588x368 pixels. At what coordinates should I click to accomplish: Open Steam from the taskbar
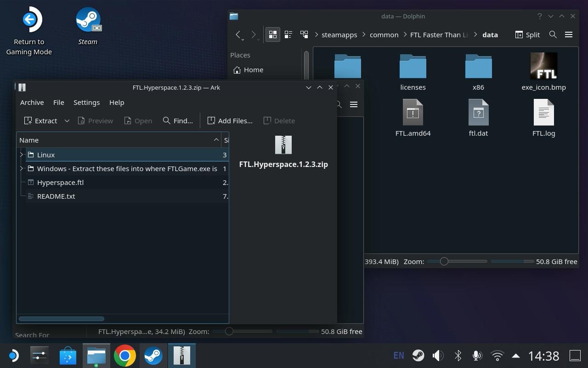153,356
